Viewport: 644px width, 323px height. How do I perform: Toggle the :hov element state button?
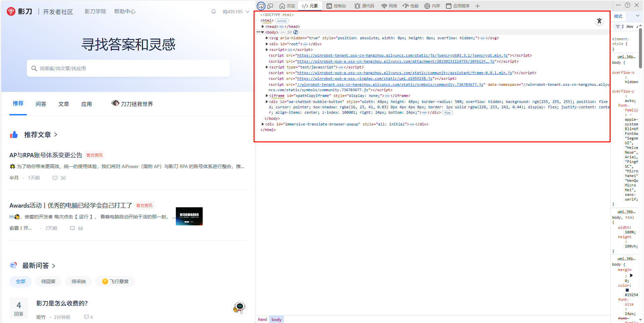(x=630, y=26)
